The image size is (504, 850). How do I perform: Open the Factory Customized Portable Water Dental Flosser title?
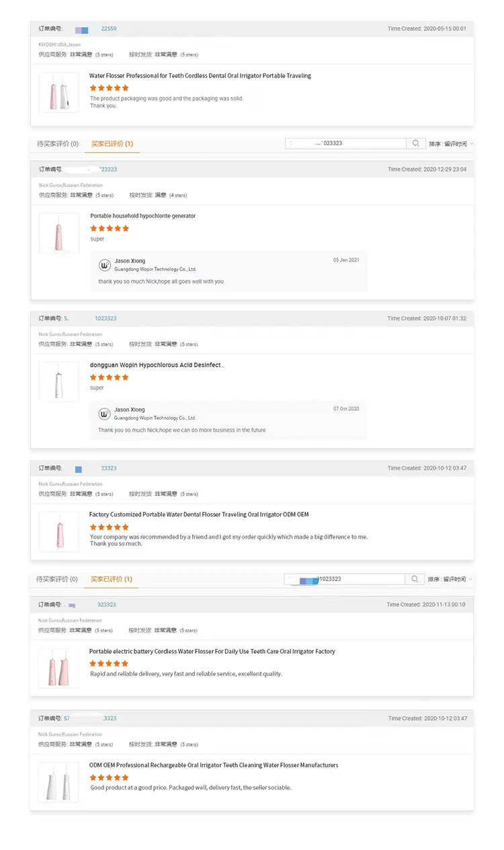[x=199, y=514]
